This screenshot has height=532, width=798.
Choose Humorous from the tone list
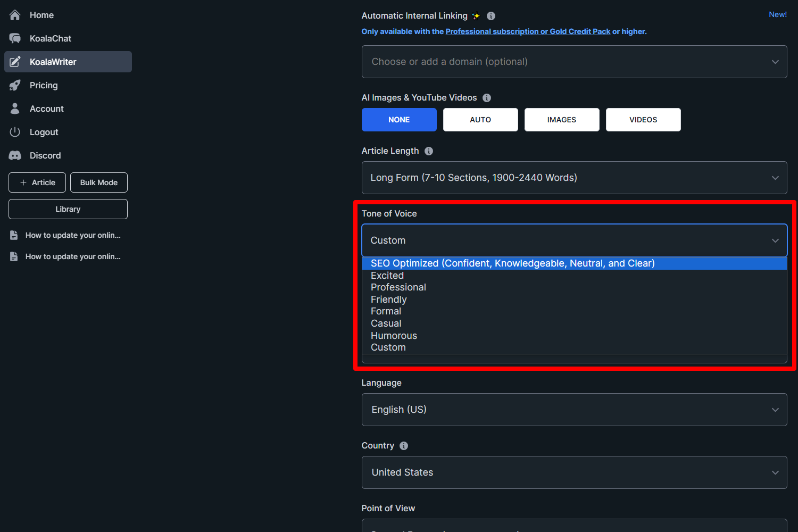coord(394,336)
